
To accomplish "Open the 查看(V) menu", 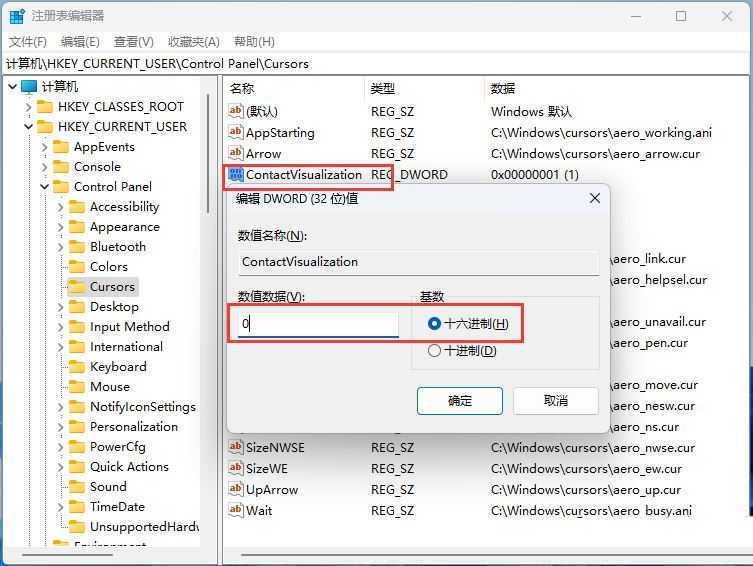I will tap(134, 42).
